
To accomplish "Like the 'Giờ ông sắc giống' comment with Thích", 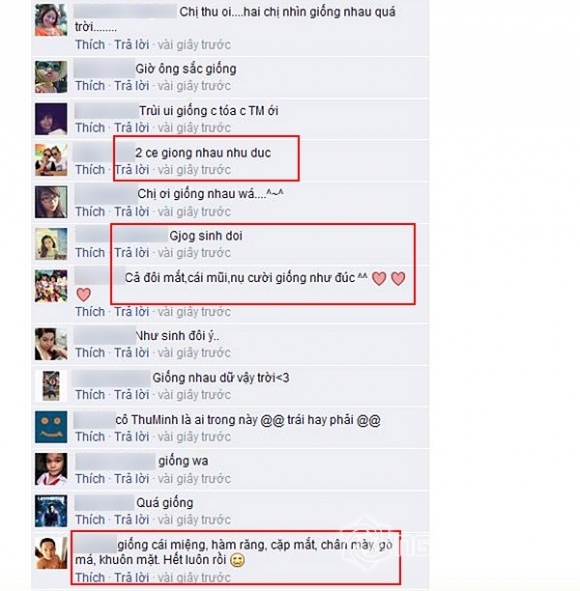I will [90, 86].
